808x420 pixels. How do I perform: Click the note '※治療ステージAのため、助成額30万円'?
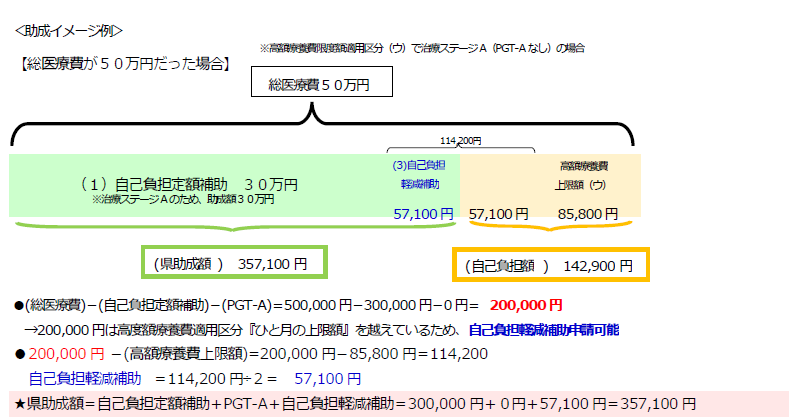coord(183,199)
